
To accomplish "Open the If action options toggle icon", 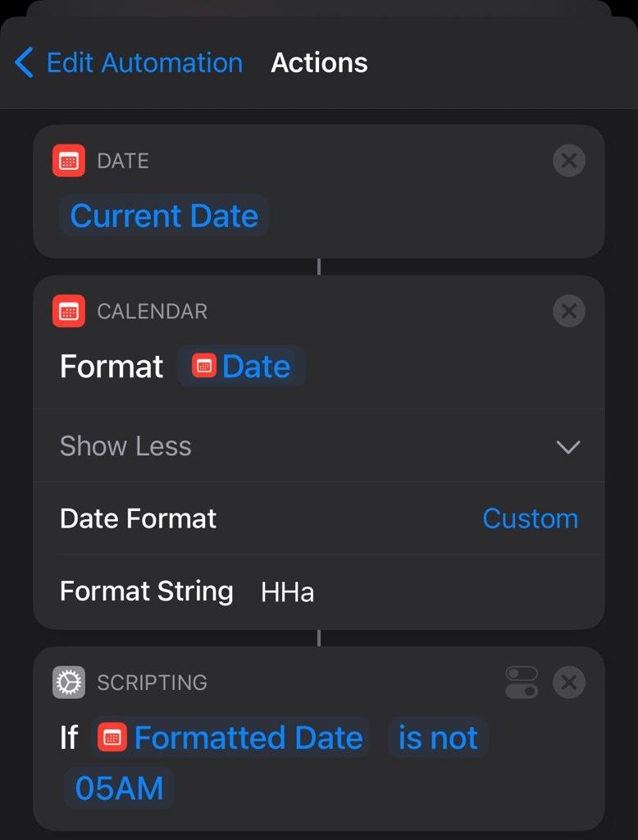I will pos(522,682).
